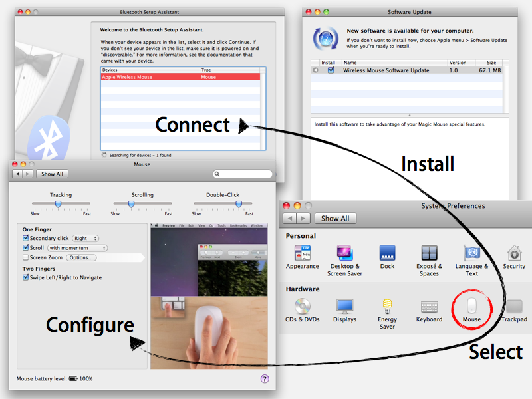532x399 pixels.
Task: Click back arrow in System Preferences window
Action: (x=289, y=219)
